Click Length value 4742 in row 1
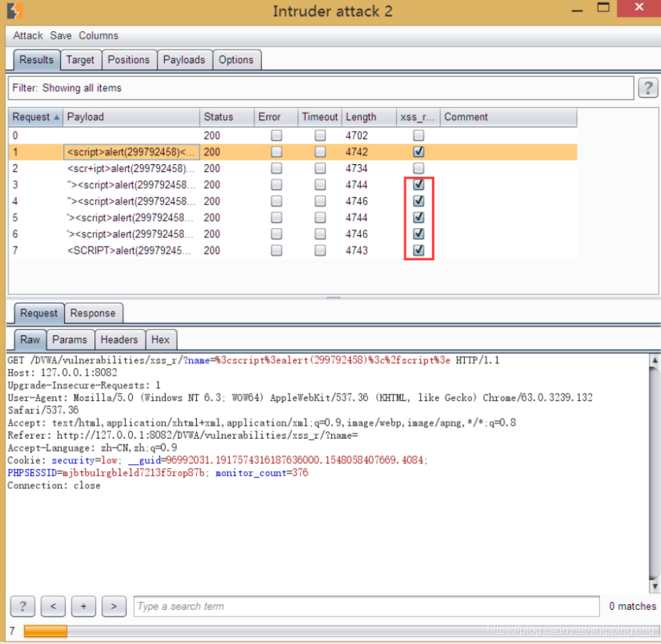The height and width of the screenshot is (644, 661). click(357, 152)
